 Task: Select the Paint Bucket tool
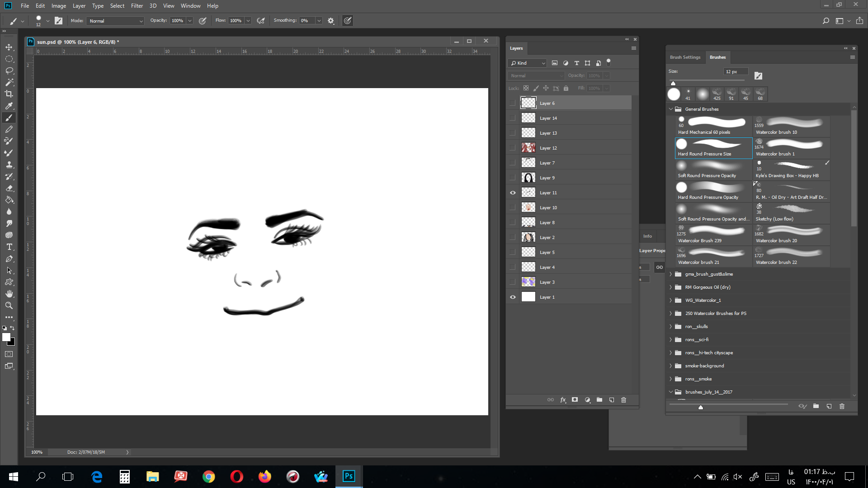click(9, 200)
